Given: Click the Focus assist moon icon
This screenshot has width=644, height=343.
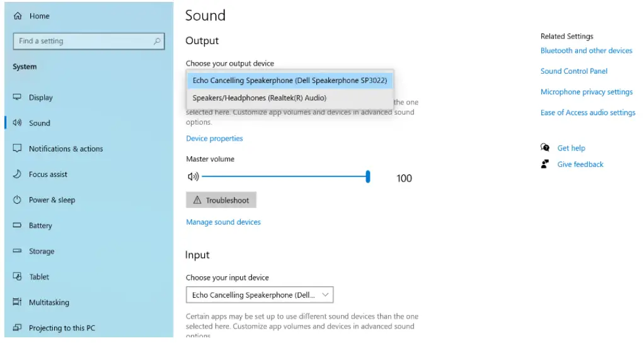Looking at the screenshot, I should pos(18,174).
